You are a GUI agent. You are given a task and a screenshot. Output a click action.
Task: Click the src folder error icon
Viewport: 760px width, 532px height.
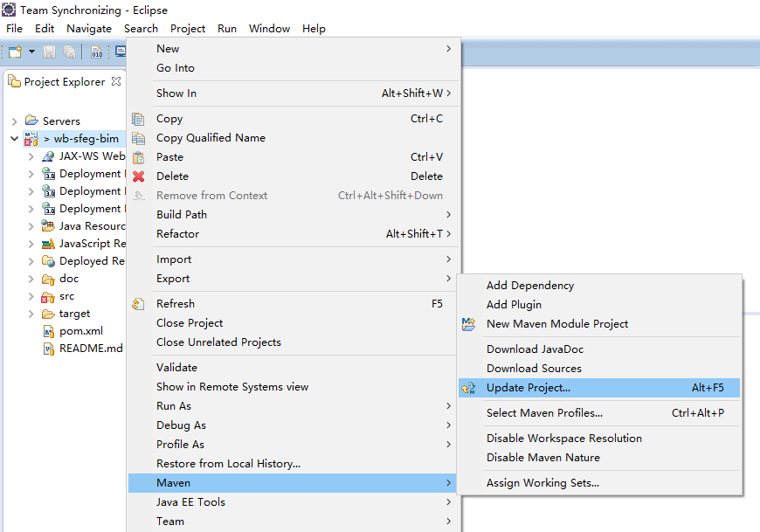click(x=48, y=296)
